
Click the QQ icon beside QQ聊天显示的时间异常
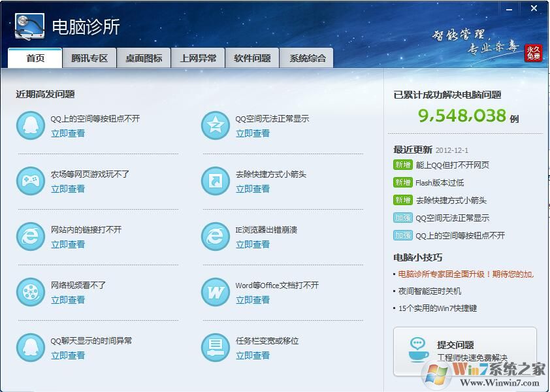29,348
